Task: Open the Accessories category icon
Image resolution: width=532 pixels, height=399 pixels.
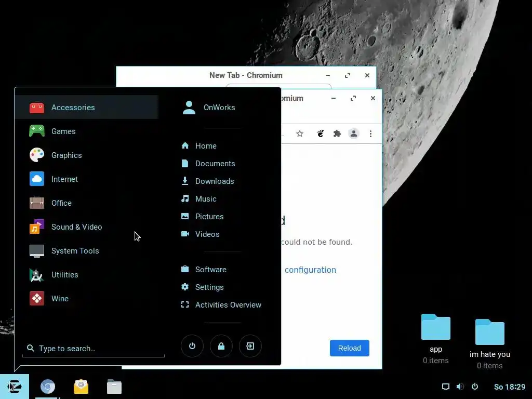Action: [x=37, y=108]
